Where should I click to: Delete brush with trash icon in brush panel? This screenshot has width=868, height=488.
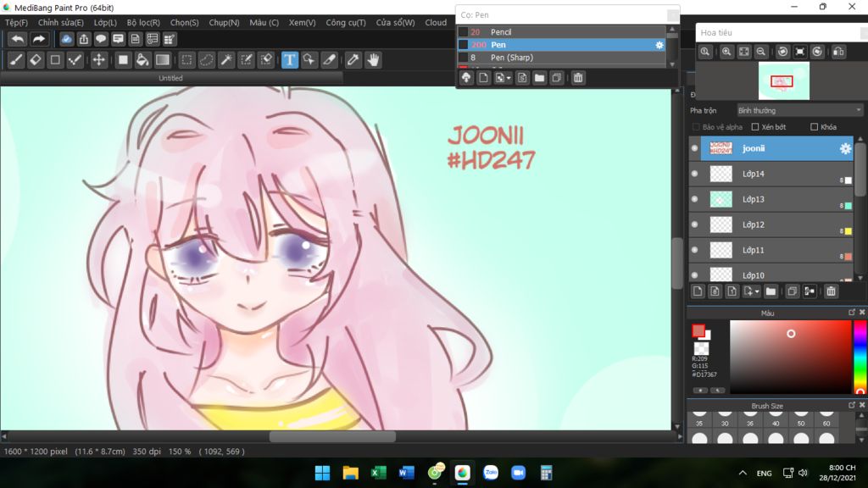[578, 78]
